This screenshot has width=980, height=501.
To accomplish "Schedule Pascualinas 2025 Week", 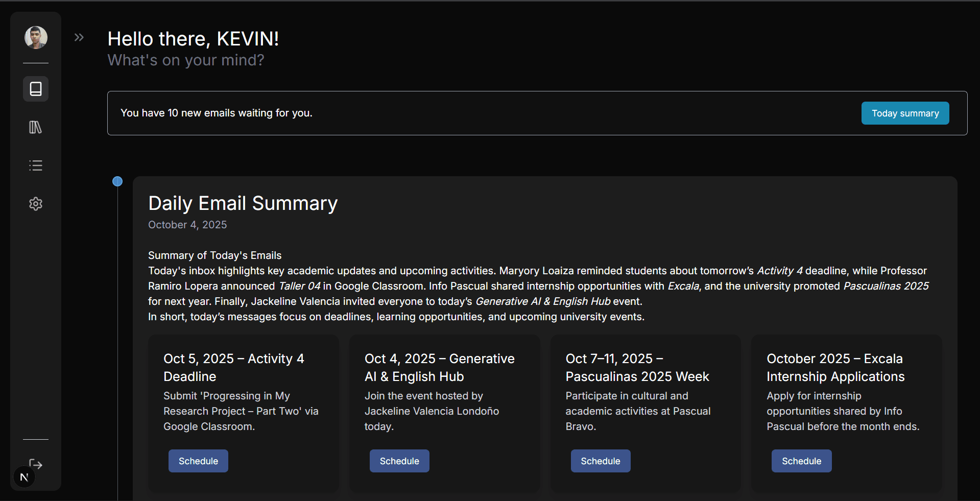I will (x=600, y=461).
